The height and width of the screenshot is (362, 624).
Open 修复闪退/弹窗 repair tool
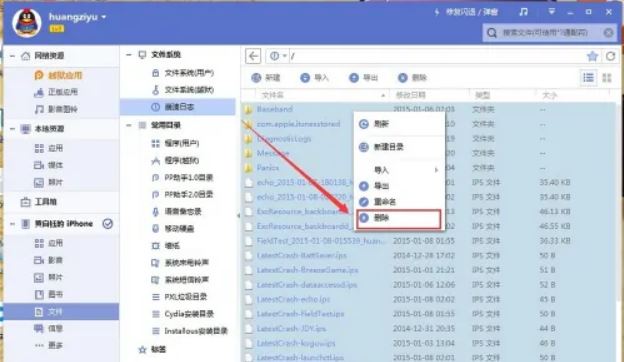point(466,12)
